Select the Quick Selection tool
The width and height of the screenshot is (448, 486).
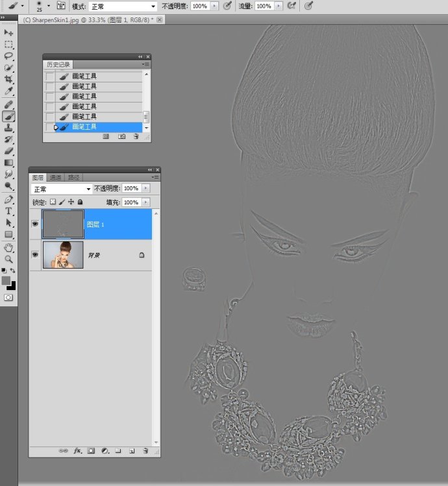[x=8, y=67]
